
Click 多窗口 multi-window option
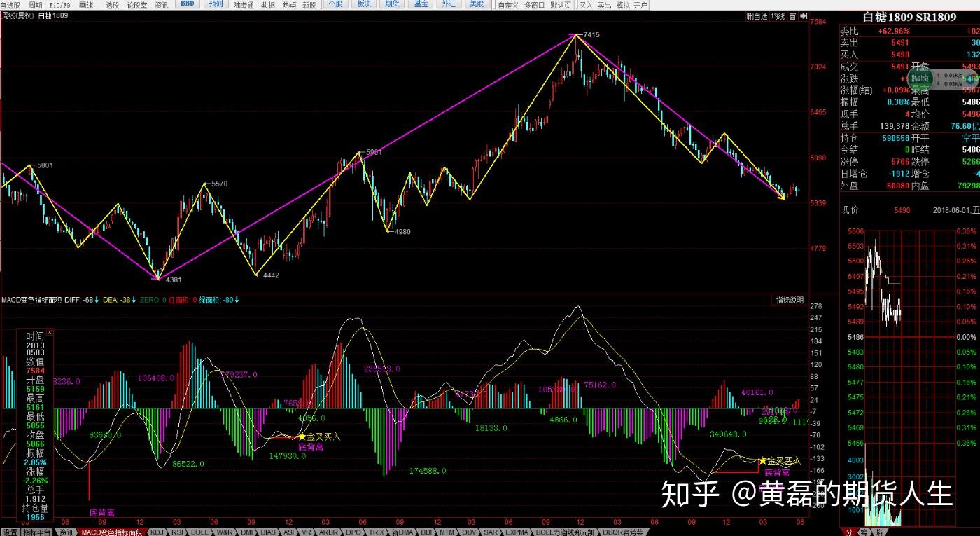click(x=535, y=4)
